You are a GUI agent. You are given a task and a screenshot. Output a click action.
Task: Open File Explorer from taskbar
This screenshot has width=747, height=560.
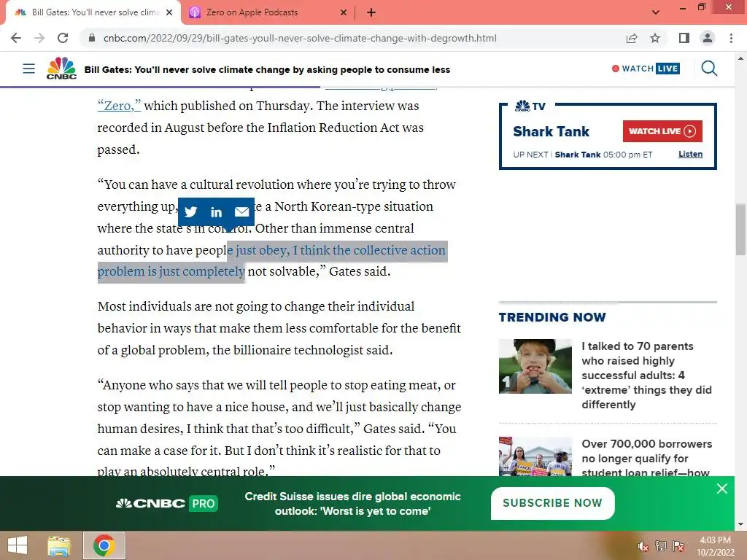[x=59, y=545]
